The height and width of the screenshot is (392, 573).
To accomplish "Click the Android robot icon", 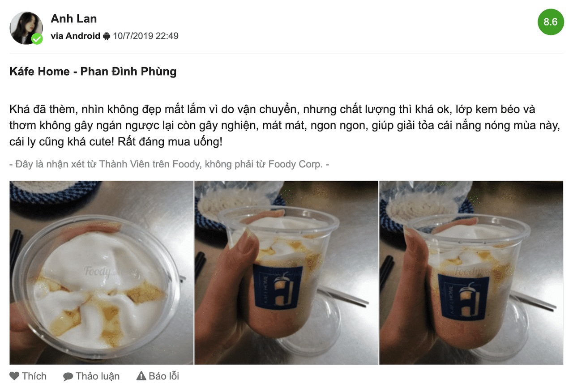I will [107, 36].
